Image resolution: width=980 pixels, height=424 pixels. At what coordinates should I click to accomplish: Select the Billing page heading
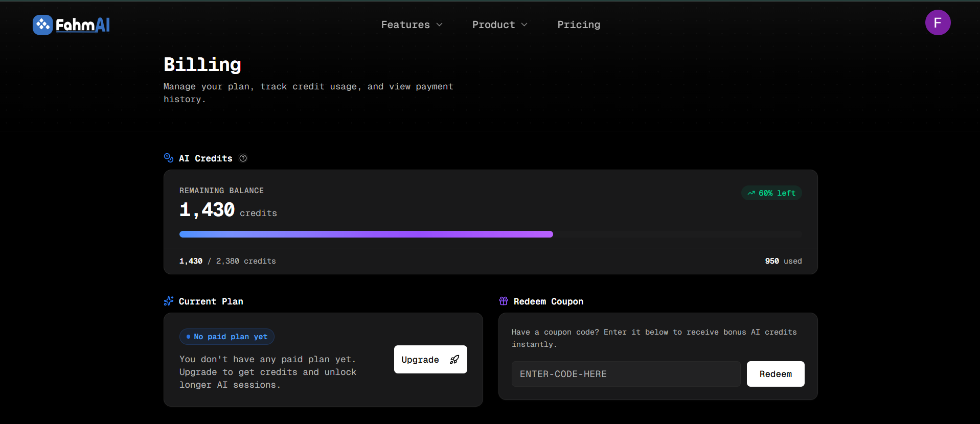(202, 64)
